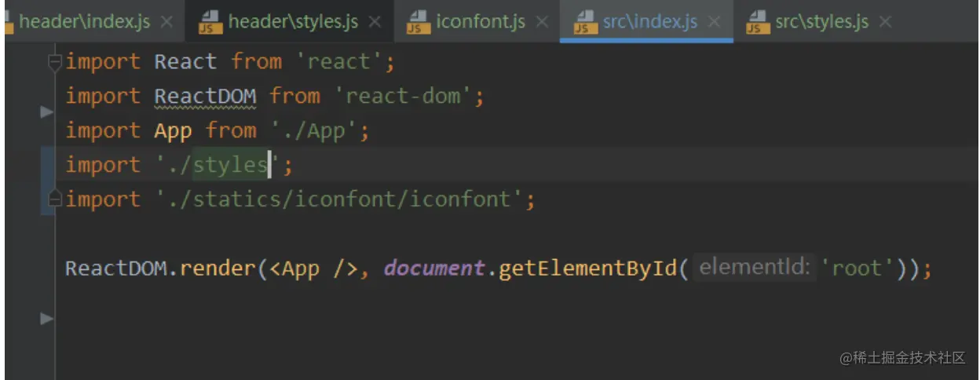Screen dimensions: 980x380
Task: Click the render method call
Action: click(x=218, y=269)
